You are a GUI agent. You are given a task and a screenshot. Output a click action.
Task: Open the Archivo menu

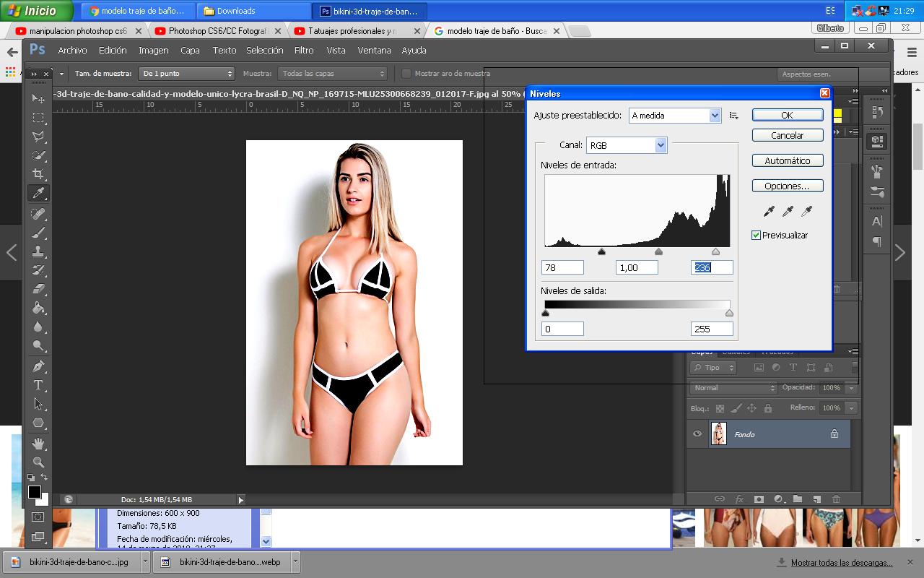tap(72, 51)
